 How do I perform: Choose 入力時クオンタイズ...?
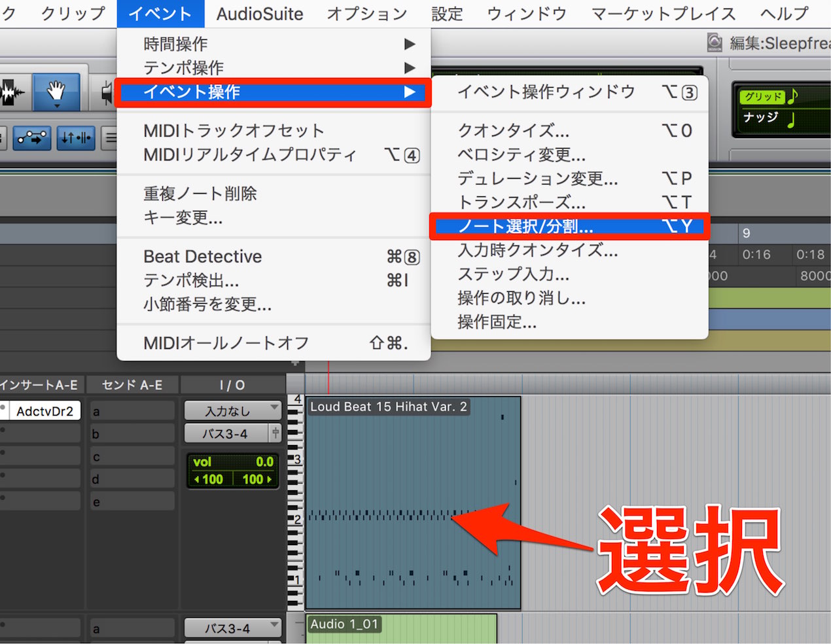(x=569, y=250)
